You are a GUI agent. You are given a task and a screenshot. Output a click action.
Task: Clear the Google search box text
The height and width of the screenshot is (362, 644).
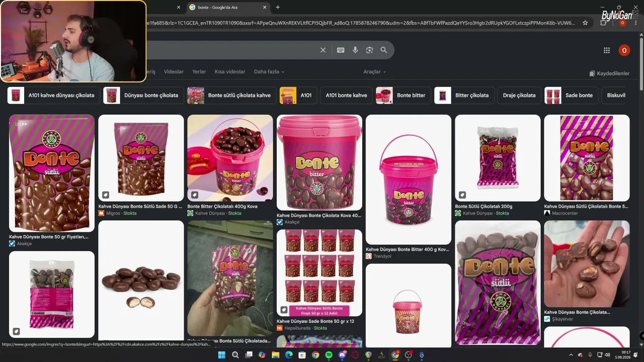point(323,50)
